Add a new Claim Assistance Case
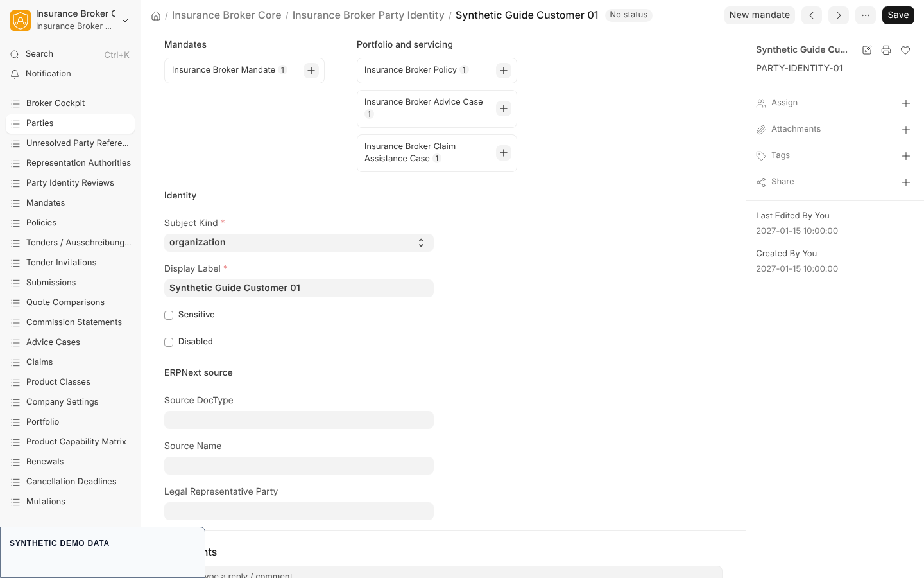Screen dimensions: 924x578 tap(504, 153)
